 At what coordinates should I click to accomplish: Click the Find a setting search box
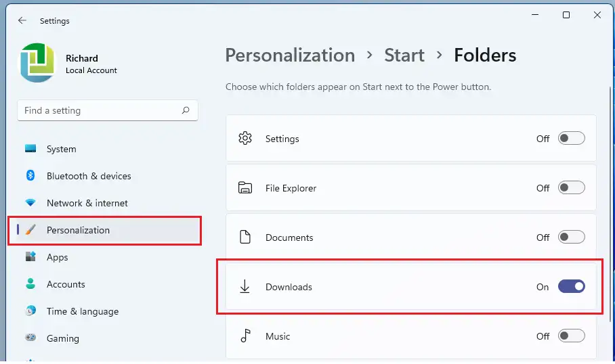pos(108,110)
